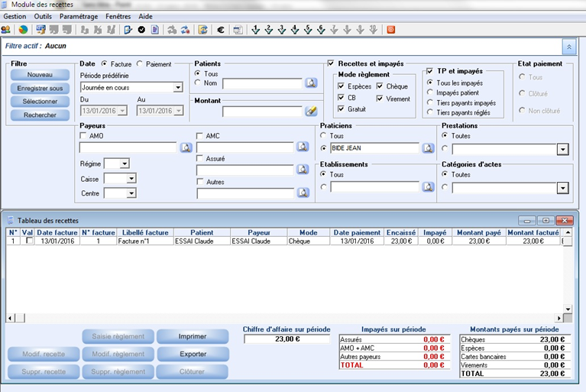Click the eraser icon beside Montant field
This screenshot has width=586, height=392.
coord(311,111)
